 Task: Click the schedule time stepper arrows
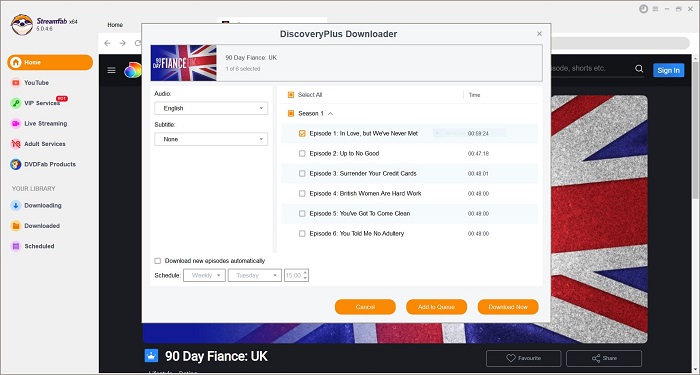tap(305, 275)
